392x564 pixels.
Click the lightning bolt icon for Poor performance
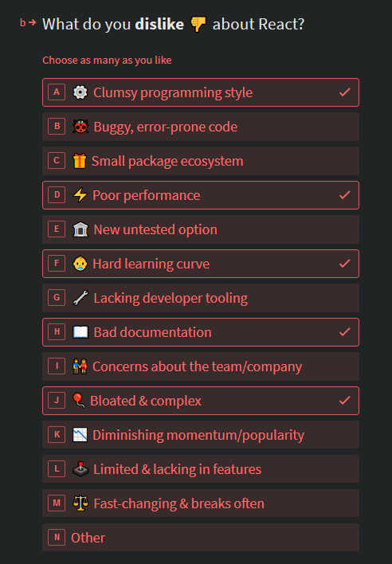point(80,195)
